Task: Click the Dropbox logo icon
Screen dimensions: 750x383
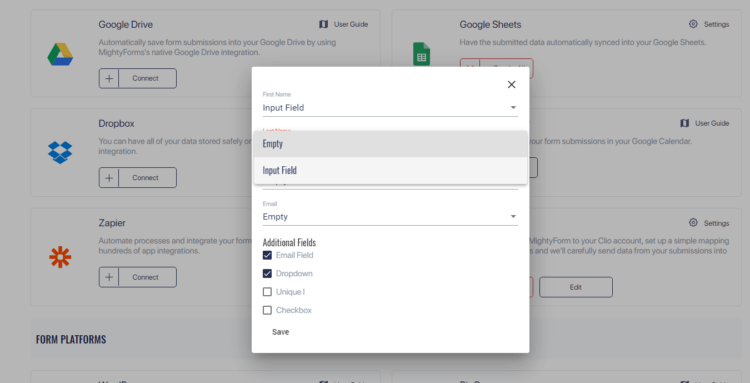Action: click(60, 152)
